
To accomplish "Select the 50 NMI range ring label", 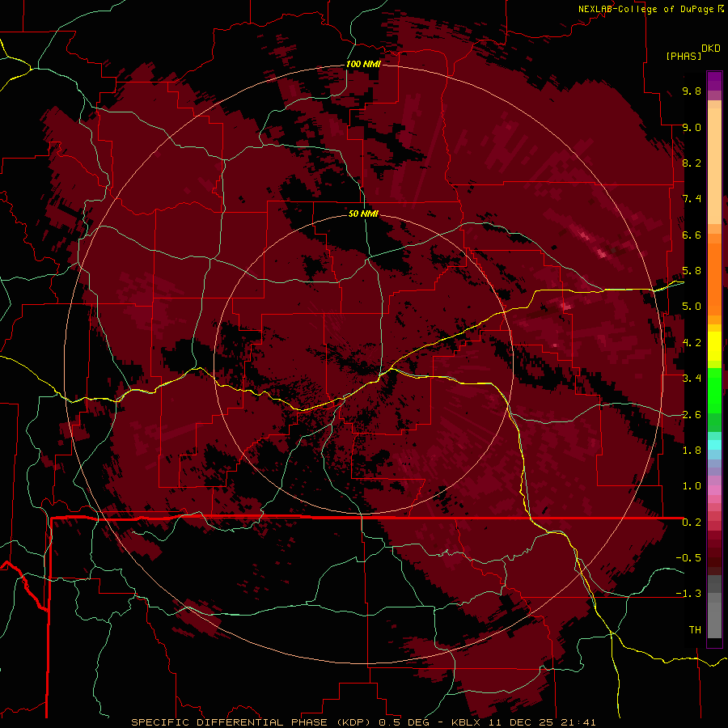I will pos(363,214).
